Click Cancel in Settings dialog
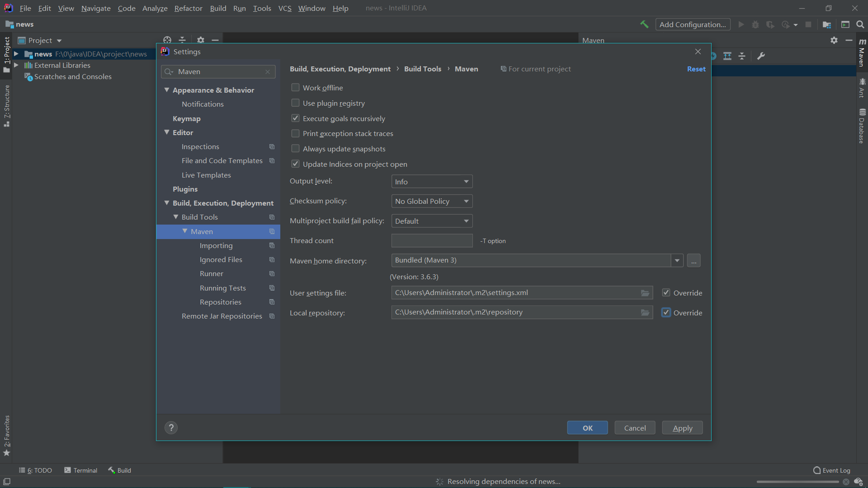 coord(635,428)
